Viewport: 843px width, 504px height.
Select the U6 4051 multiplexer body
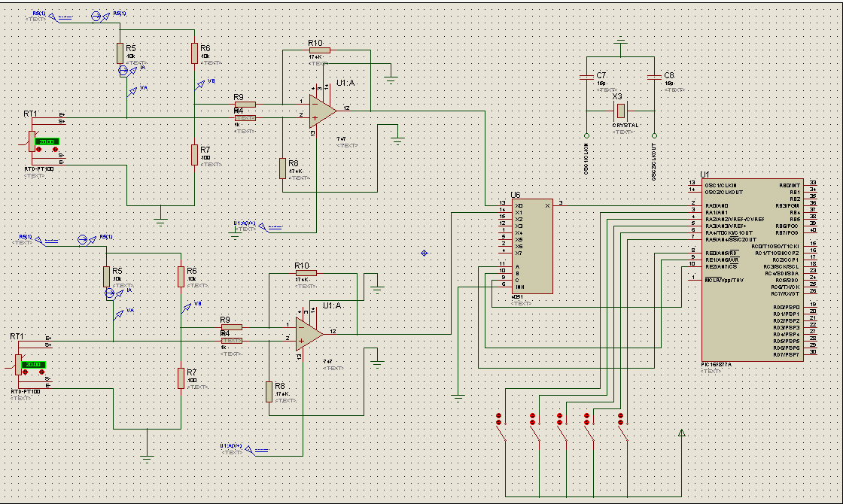point(533,246)
